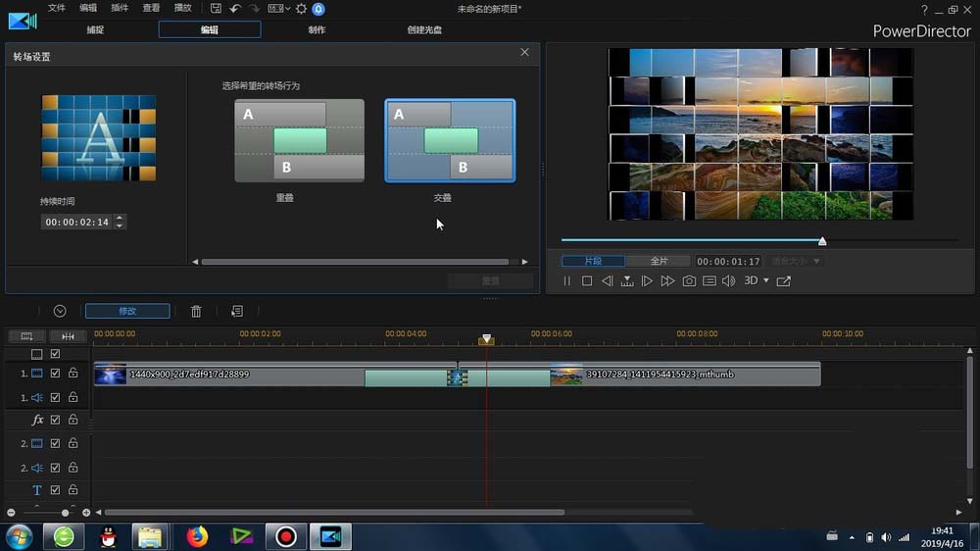The image size is (980, 551).
Task: Open the 文件 menu
Action: 57,8
